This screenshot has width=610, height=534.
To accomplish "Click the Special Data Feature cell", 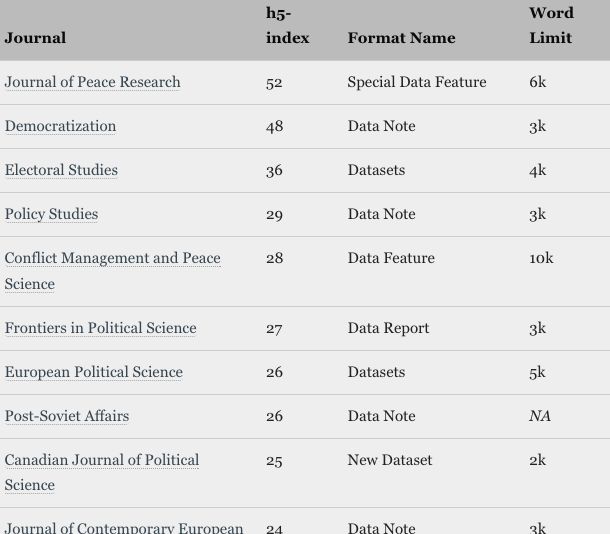I will (416, 82).
